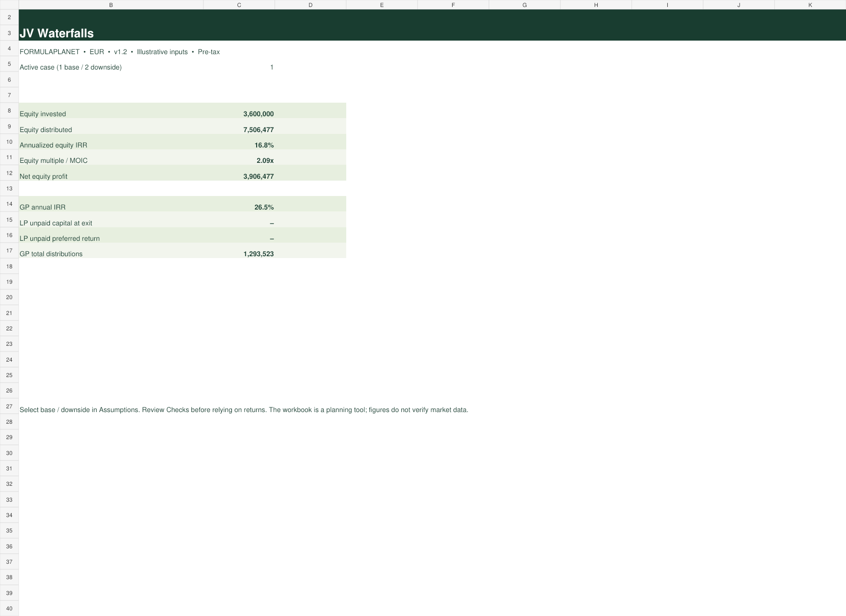Viewport: 846px width, 616px height.
Task: Select the Equity distributed label
Action: click(46, 130)
